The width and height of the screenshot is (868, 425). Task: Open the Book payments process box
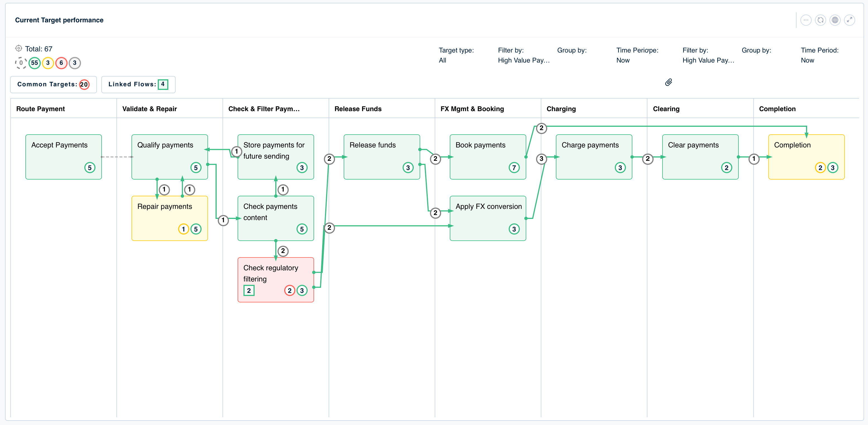tap(487, 157)
